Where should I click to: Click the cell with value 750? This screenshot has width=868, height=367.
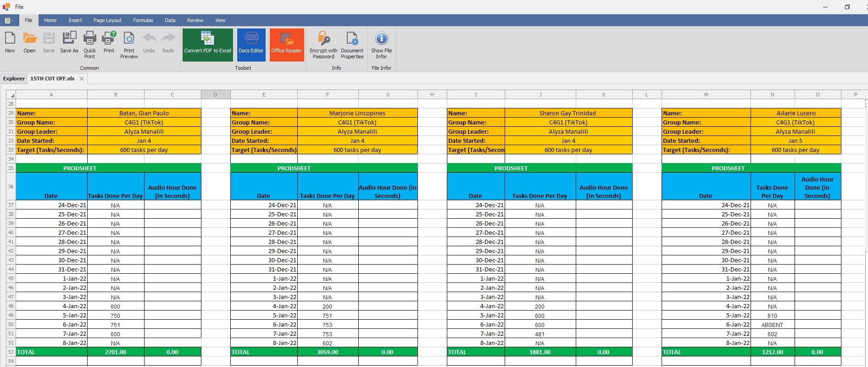pyautogui.click(x=116, y=315)
